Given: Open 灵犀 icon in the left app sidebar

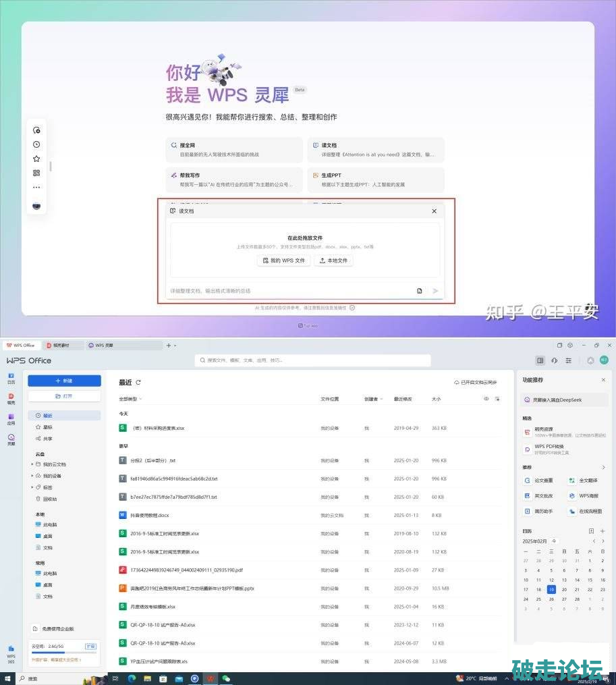Looking at the screenshot, I should click(x=11, y=439).
